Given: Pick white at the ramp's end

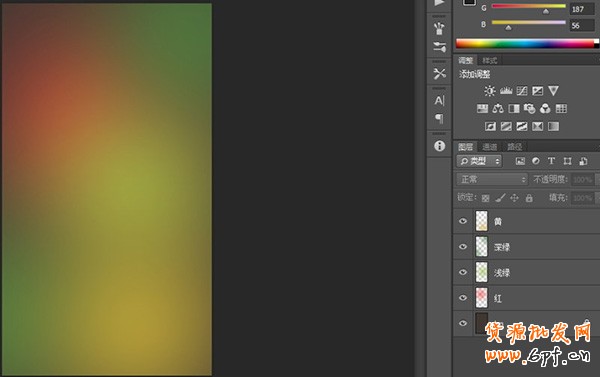Looking at the screenshot, I should point(597,41).
